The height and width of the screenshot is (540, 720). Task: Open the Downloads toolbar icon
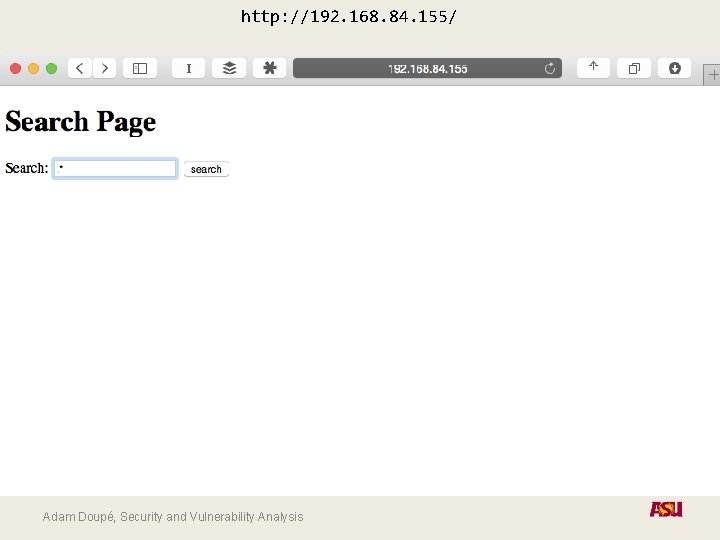674,68
